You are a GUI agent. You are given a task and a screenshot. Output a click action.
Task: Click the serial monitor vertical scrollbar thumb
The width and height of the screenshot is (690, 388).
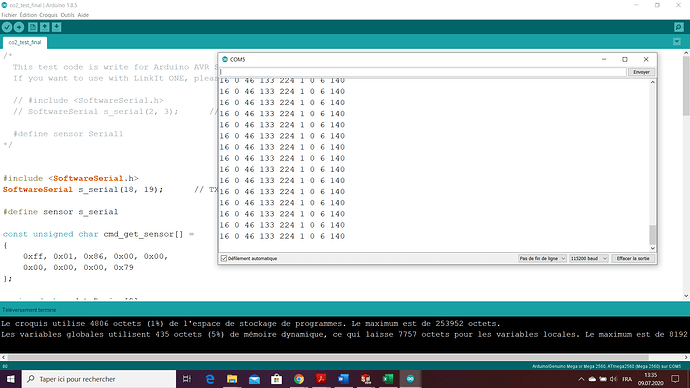[653, 234]
